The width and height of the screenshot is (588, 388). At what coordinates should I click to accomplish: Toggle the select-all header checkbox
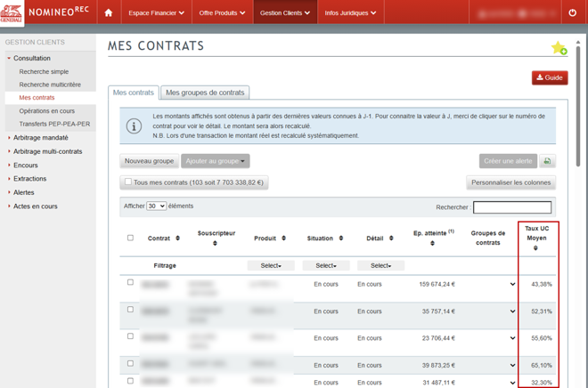point(130,238)
